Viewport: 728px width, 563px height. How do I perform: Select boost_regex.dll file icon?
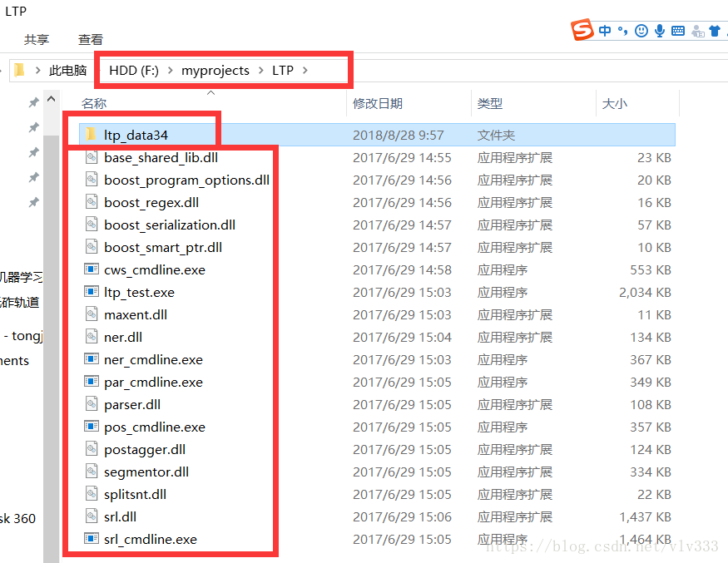click(92, 202)
